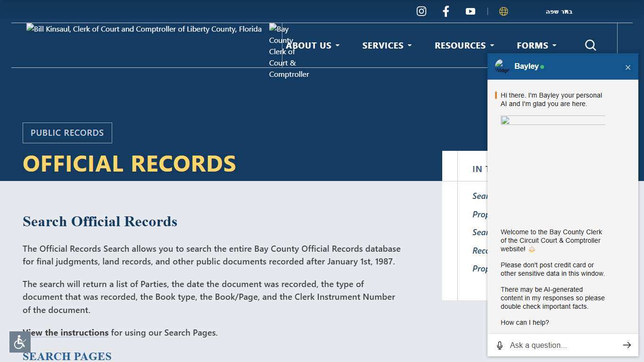
Task: Open the FORMS menu item
Action: (536, 45)
